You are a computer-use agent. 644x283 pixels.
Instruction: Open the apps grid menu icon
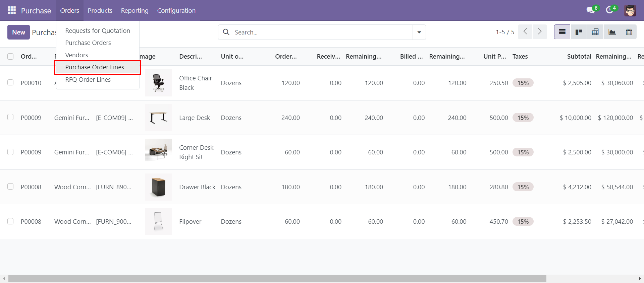12,10
